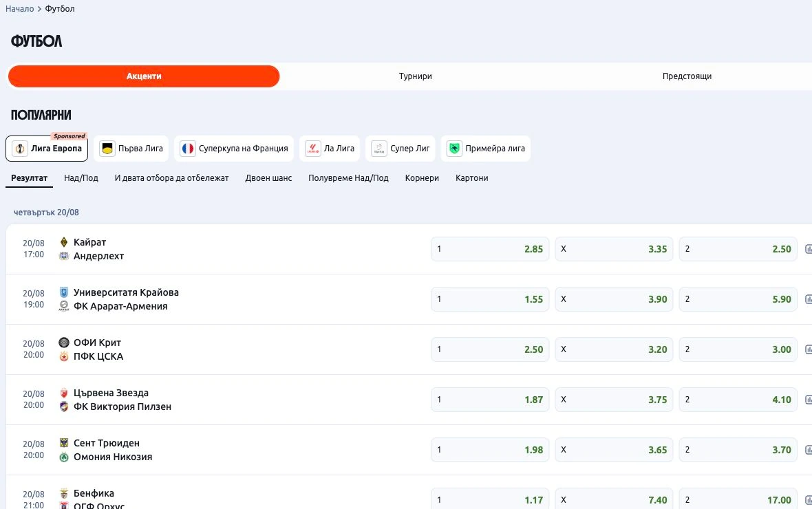Open the Университатя Крайова match name

coord(126,292)
